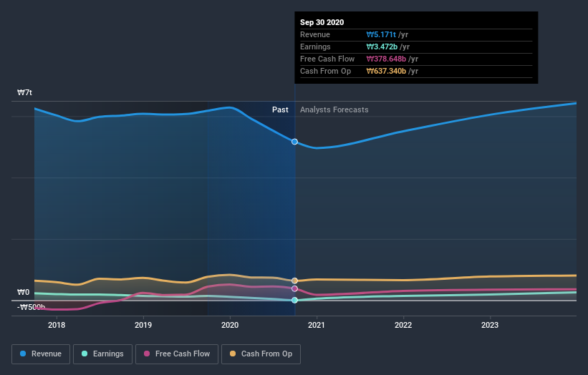This screenshot has height=375, width=588.
Task: Click the blue dot in Revenue legend
Action: (23, 354)
